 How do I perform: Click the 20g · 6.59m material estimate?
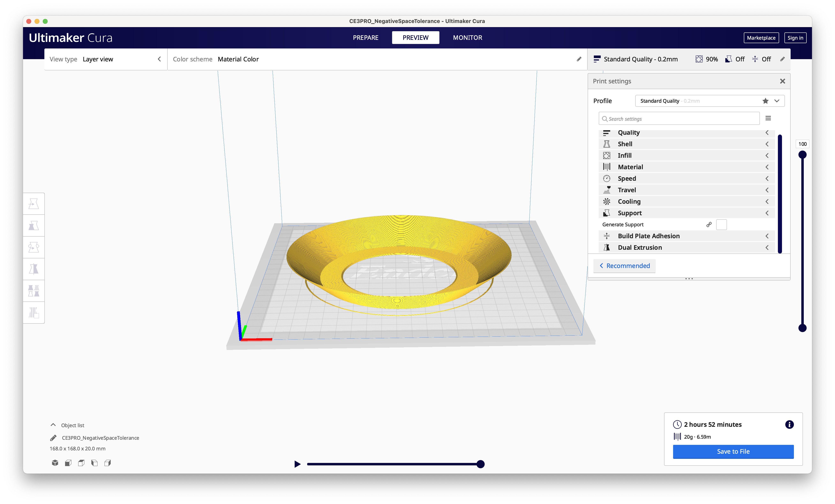click(697, 437)
